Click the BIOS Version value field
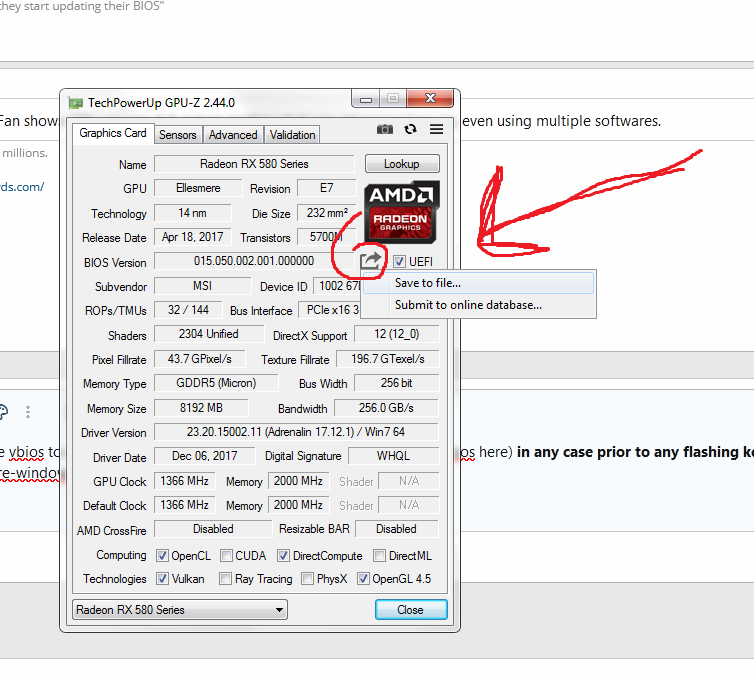754x677 pixels. [x=254, y=261]
